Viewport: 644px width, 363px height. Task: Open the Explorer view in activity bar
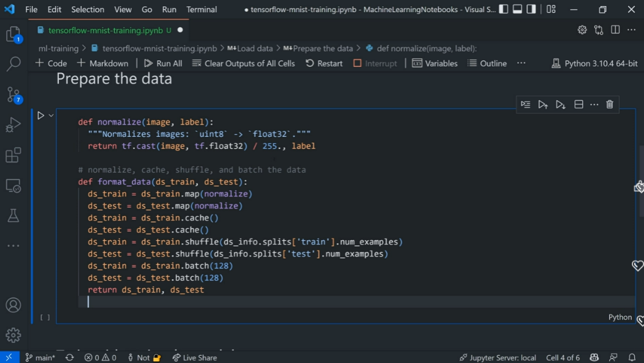click(13, 35)
